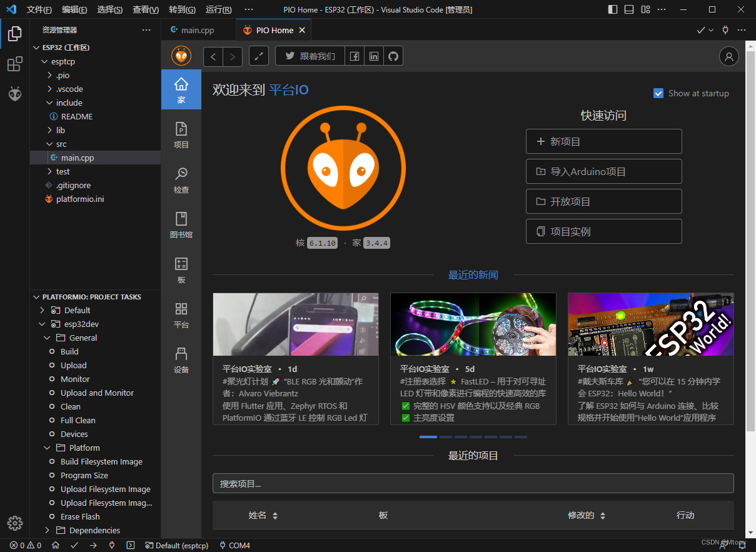Switch to the main.cpp tab

click(199, 29)
